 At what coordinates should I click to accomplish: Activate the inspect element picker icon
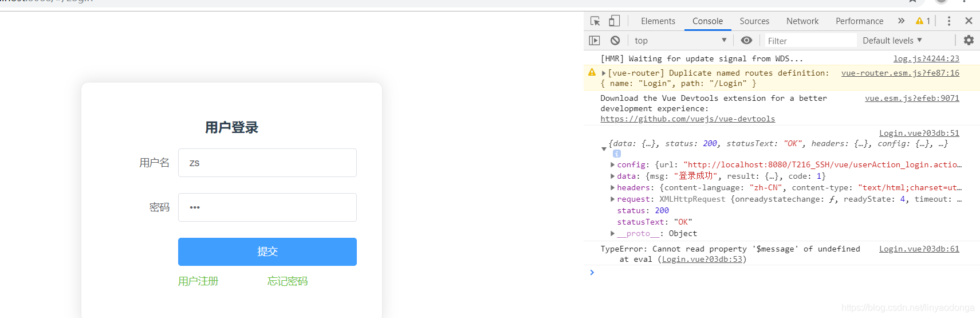(595, 21)
